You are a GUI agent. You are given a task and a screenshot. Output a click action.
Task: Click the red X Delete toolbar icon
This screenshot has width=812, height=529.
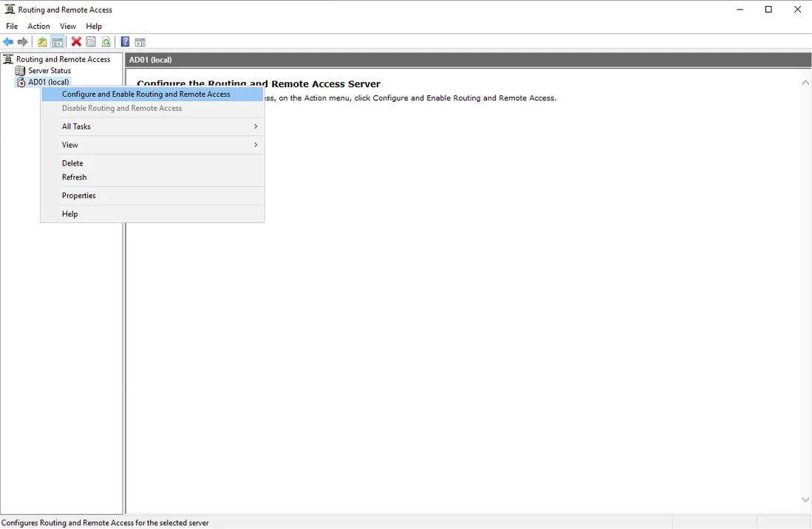[x=76, y=42]
